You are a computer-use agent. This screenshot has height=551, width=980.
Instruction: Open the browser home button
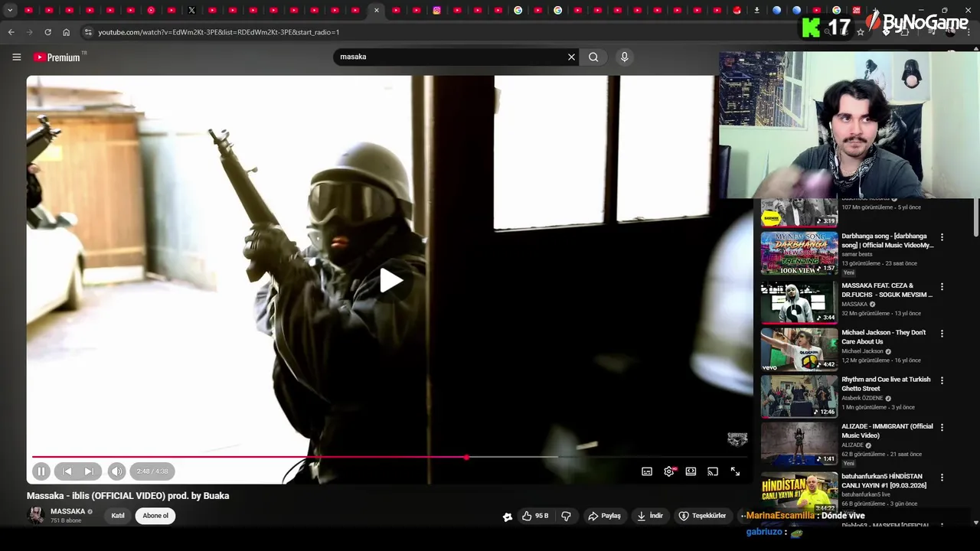66,32
